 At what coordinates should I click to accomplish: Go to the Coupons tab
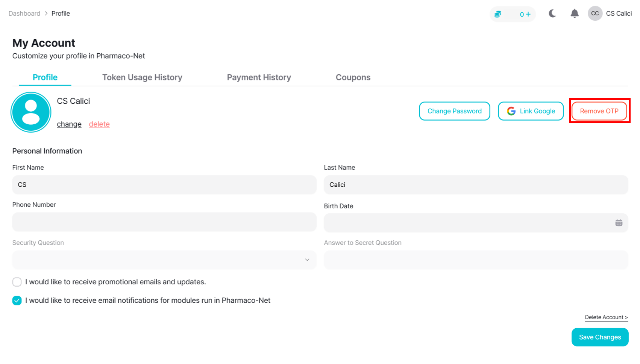(353, 77)
